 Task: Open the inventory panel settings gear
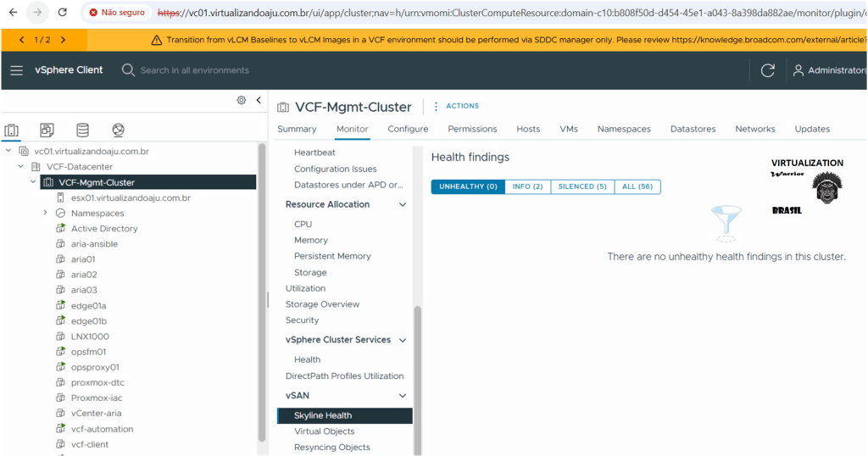(242, 100)
